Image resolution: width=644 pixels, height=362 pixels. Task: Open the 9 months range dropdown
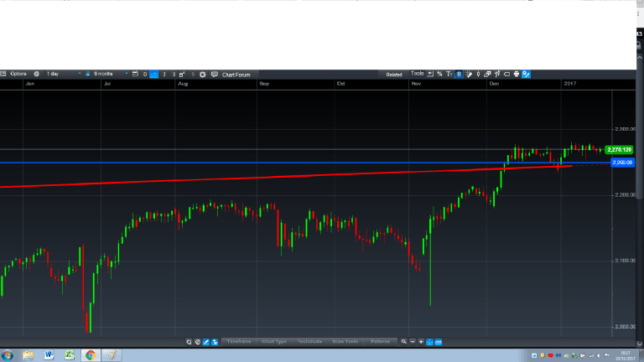[111, 74]
